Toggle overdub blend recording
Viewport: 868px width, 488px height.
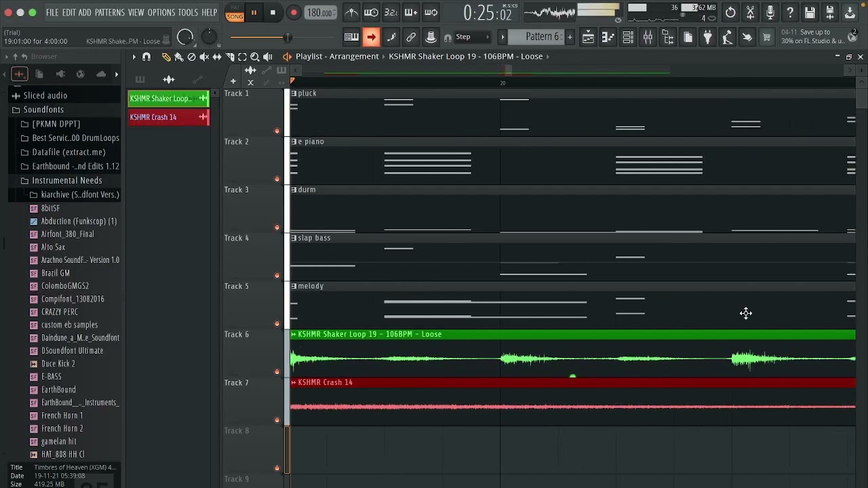(x=411, y=12)
